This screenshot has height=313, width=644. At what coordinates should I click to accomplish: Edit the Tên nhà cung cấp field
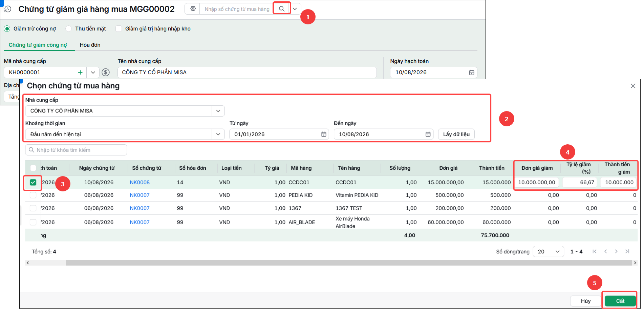tap(247, 72)
